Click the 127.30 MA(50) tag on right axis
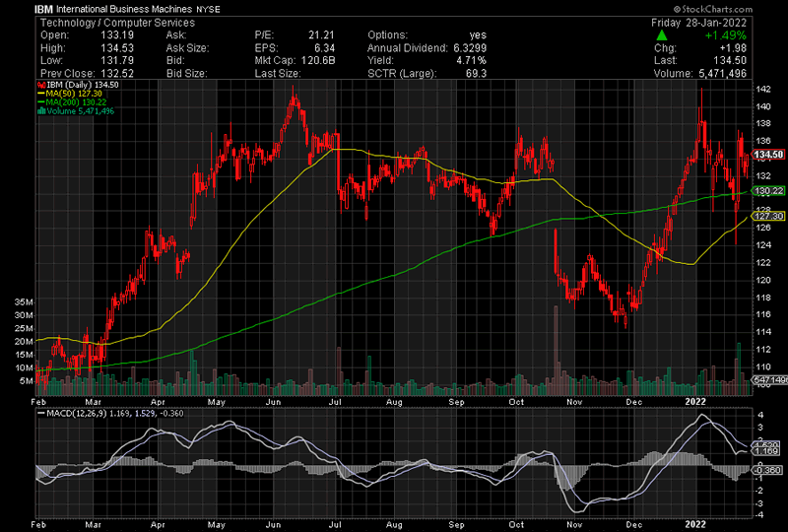The height and width of the screenshot is (532, 788). (x=768, y=216)
